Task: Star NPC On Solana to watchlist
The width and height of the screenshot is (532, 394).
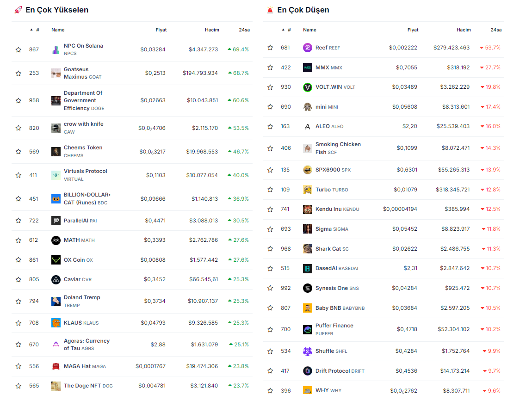Action: pyautogui.click(x=19, y=49)
